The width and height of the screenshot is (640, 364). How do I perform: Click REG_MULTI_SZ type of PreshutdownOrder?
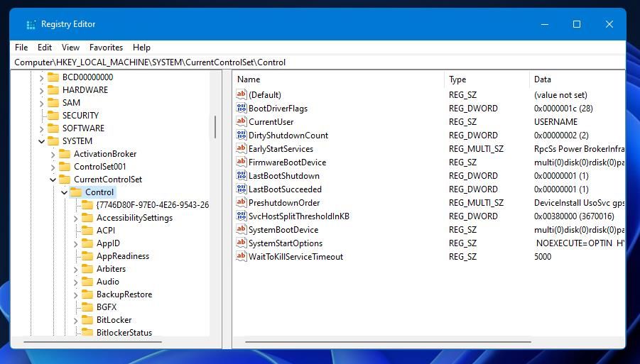476,203
